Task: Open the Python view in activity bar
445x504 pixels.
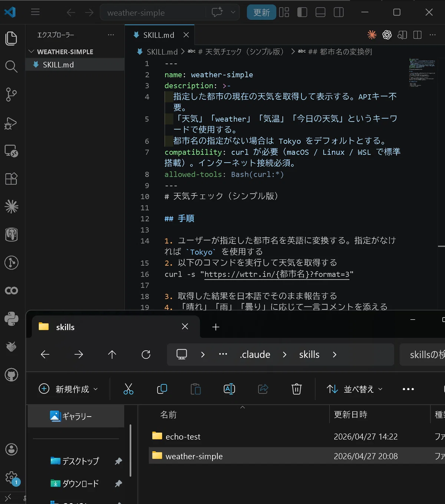Action: pyautogui.click(x=11, y=319)
